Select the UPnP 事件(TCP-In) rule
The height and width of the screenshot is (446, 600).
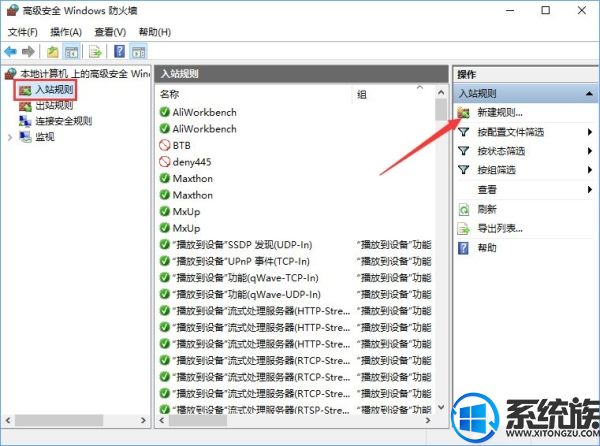click(241, 261)
